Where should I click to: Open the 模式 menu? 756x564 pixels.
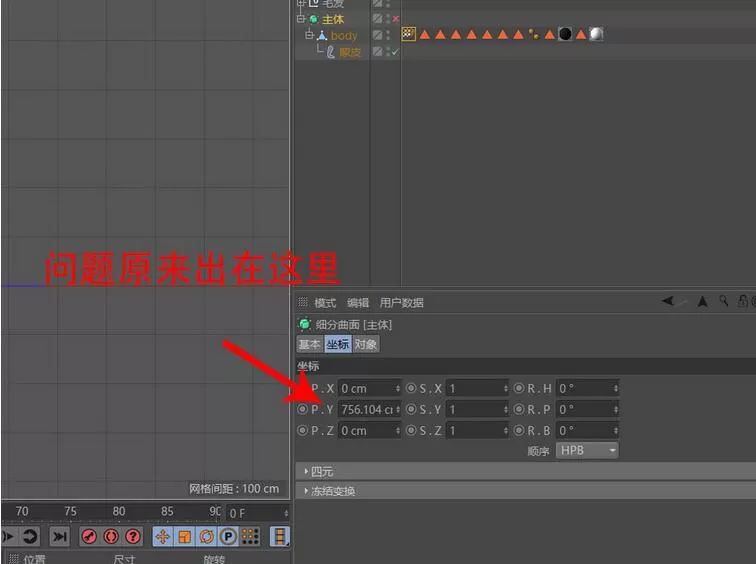click(x=325, y=303)
